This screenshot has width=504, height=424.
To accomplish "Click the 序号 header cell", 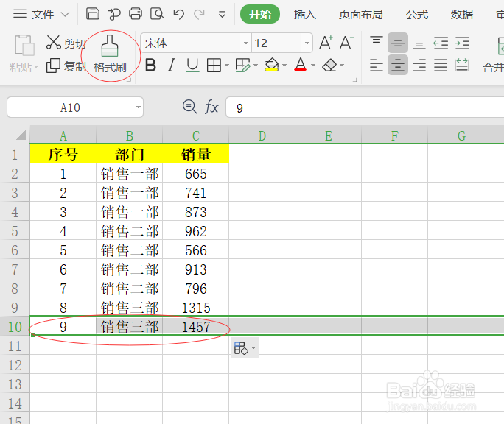I will click(63, 155).
